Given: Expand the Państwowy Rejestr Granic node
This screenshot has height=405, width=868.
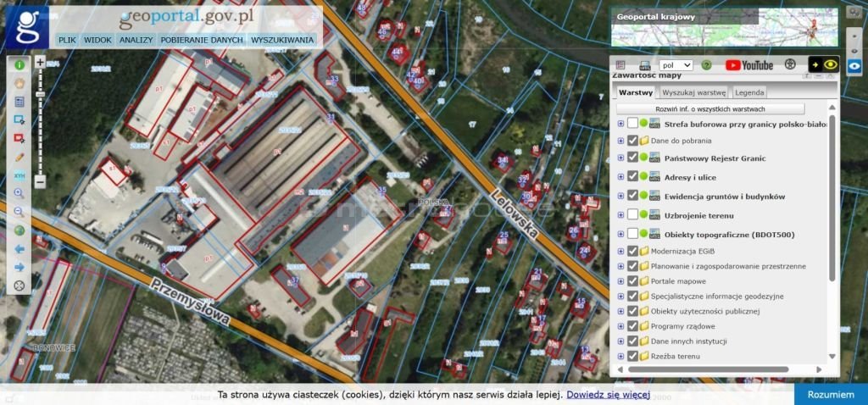Looking at the screenshot, I should click(x=620, y=158).
